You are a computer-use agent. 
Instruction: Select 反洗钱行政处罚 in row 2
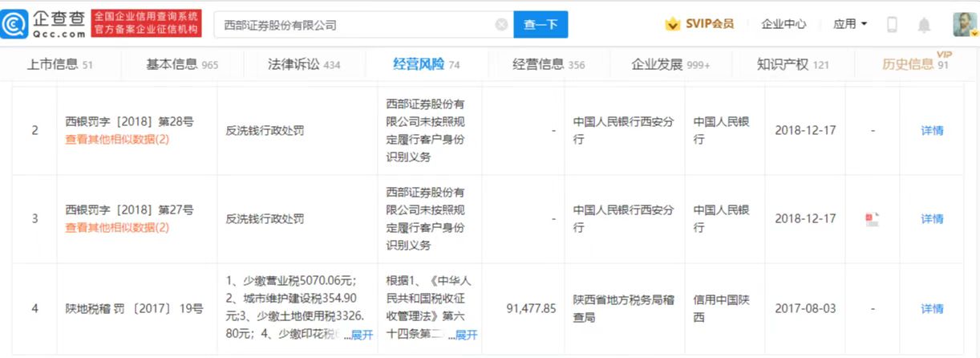point(265,130)
